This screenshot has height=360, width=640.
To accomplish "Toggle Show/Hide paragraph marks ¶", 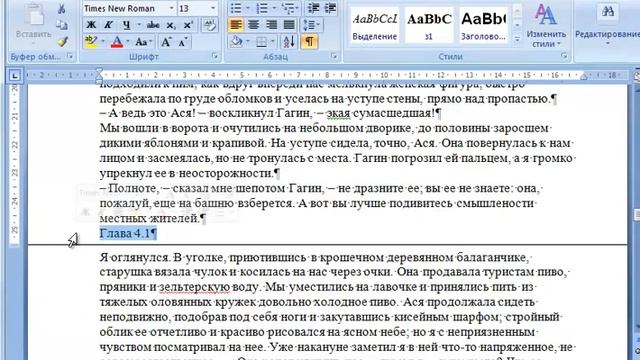I will tap(309, 41).
